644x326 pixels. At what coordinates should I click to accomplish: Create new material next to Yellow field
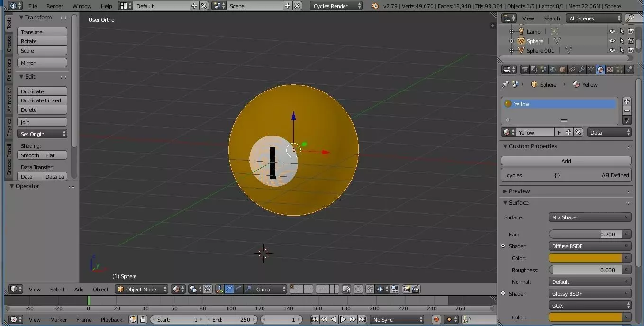pyautogui.click(x=569, y=133)
